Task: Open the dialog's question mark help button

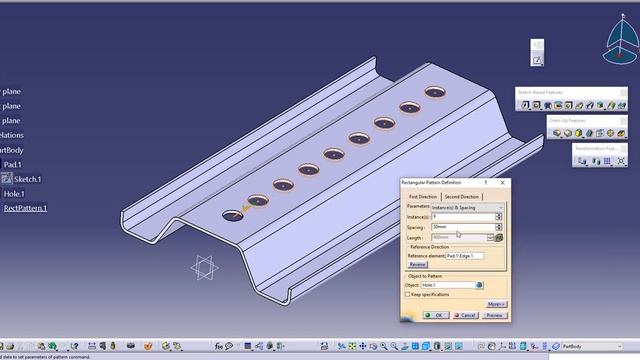Action: coord(486,182)
